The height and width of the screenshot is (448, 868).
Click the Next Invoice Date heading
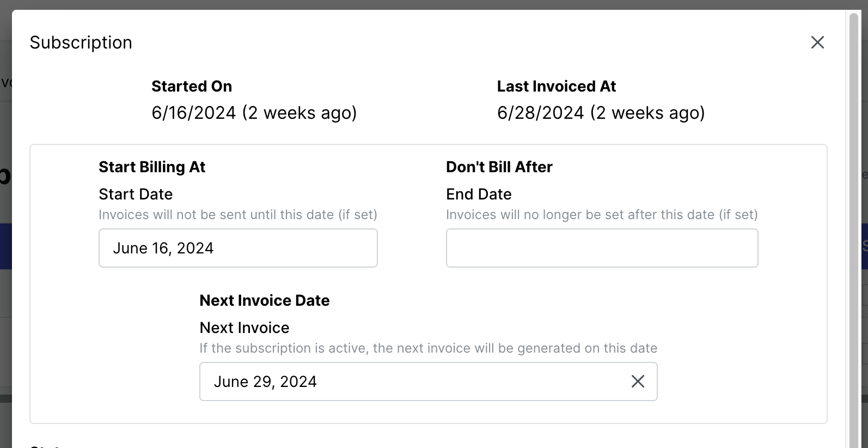point(265,300)
